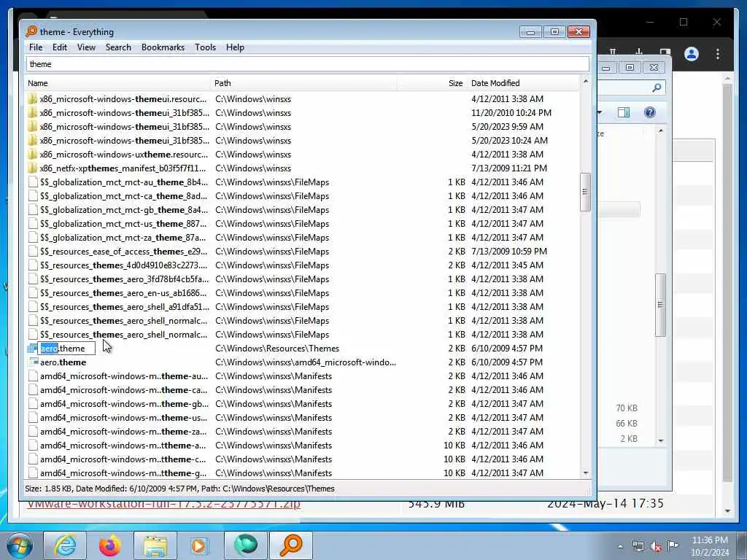The height and width of the screenshot is (560, 747).
Task: Click the aero.theme rename edit box
Action: (66, 349)
